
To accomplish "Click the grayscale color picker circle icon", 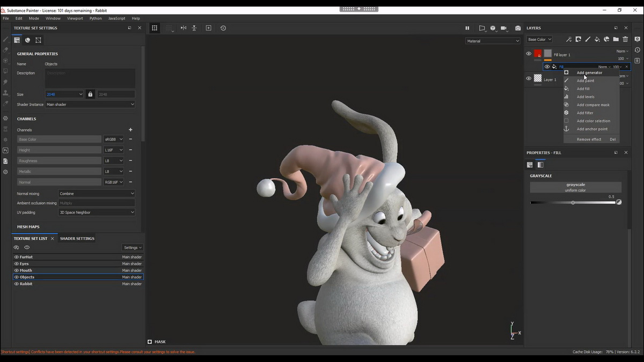I will [619, 202].
